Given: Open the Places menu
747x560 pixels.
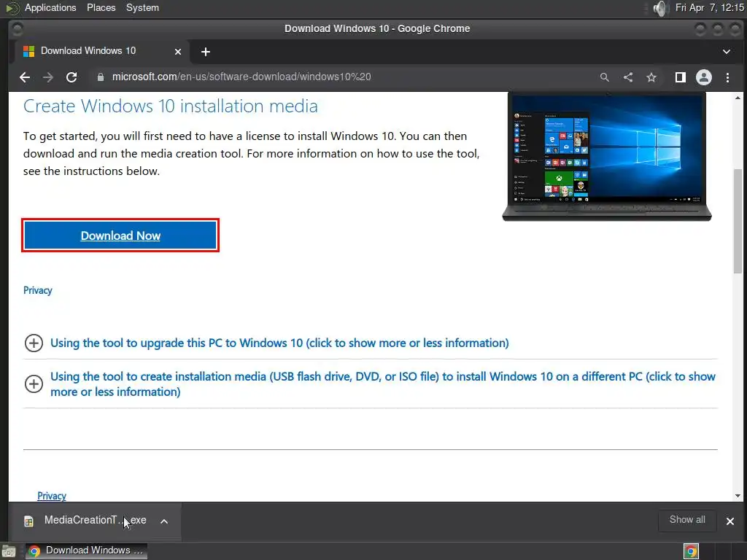Looking at the screenshot, I should [101, 7].
